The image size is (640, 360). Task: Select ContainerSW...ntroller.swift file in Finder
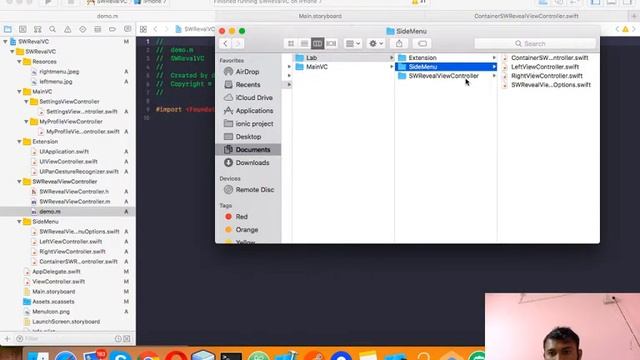coord(548,58)
